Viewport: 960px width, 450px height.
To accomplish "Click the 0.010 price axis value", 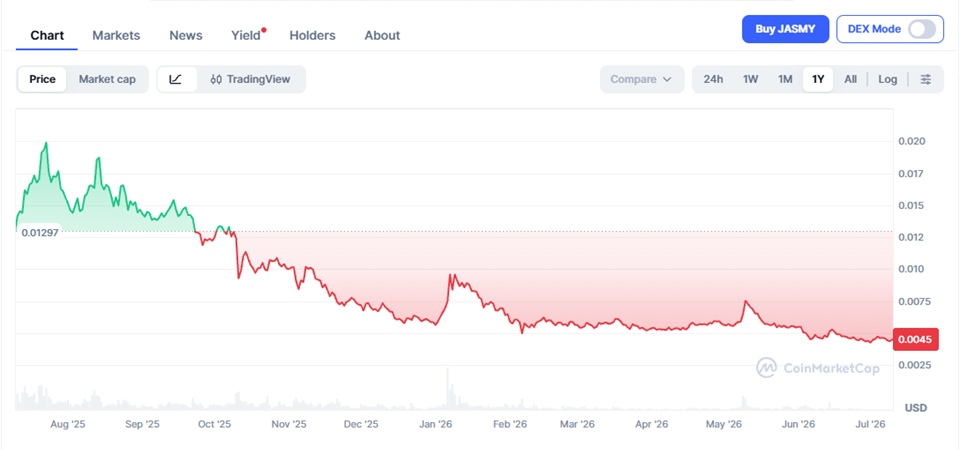I will [912, 269].
